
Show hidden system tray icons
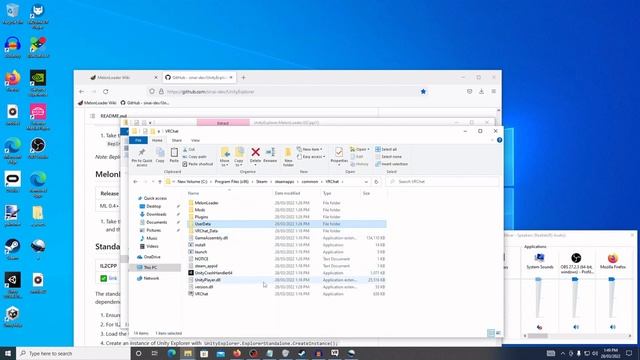coord(562,353)
